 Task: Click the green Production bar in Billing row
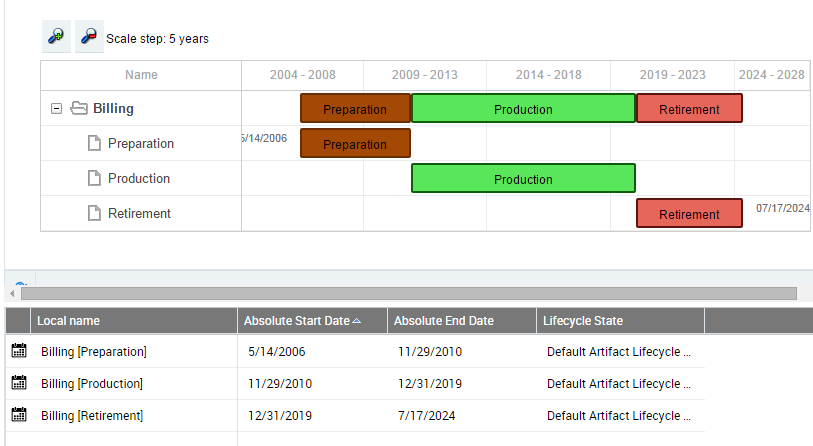[523, 109]
